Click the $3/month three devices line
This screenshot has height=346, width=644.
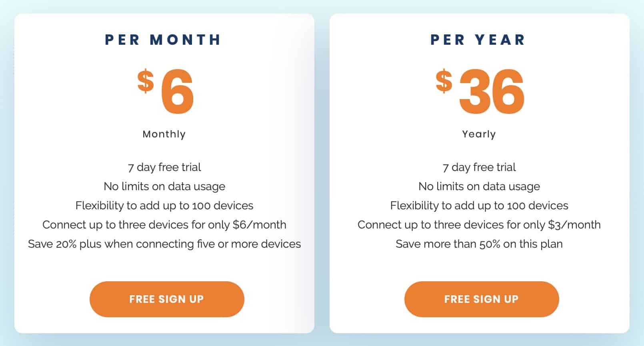[479, 225]
